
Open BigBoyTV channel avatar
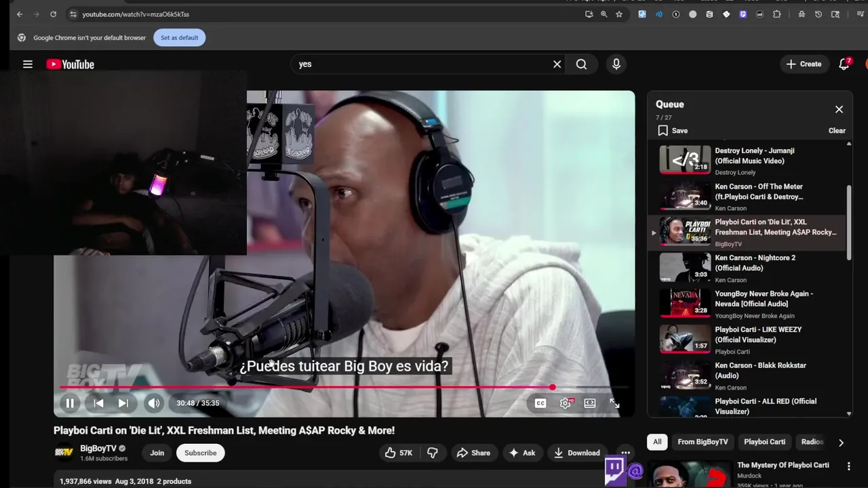click(64, 453)
